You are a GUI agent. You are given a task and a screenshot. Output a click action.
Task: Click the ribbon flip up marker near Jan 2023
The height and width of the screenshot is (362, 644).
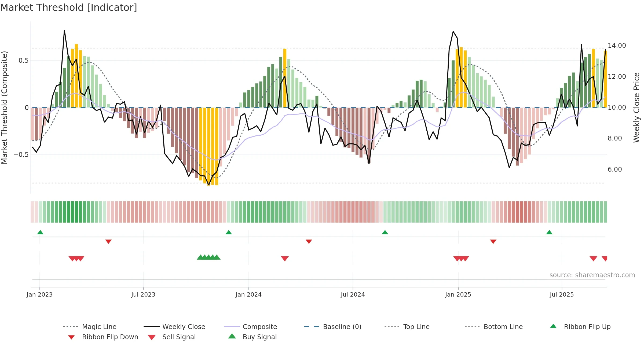click(x=40, y=232)
